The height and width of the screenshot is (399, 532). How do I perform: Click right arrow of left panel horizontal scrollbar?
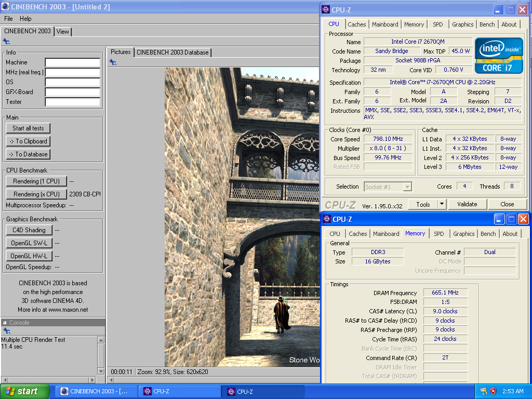pyautogui.click(x=92, y=380)
